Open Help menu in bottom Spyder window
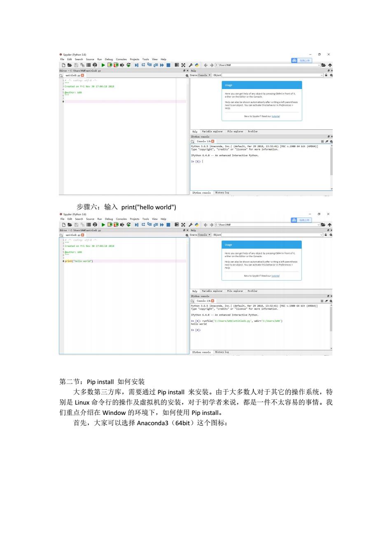 point(163,219)
